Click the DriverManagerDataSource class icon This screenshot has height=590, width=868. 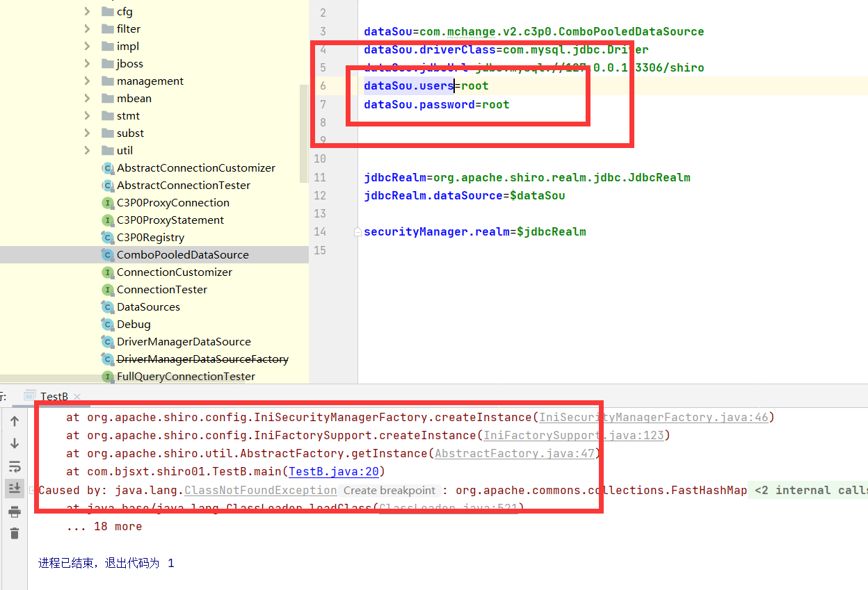tap(107, 341)
